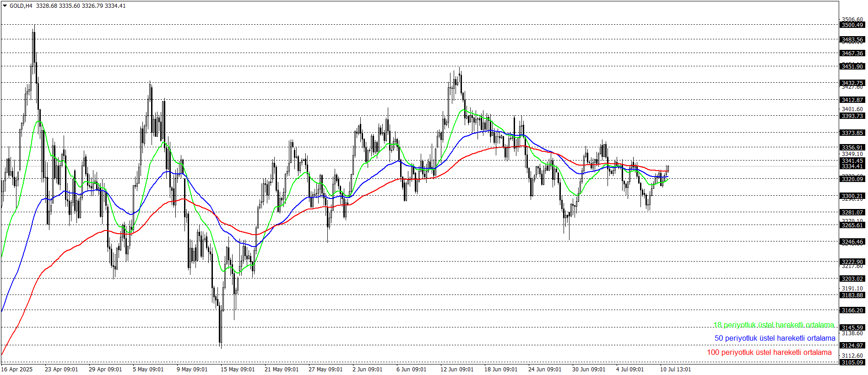Click the 3320.09 price level label
This screenshot has height=375, width=868.
852,179
